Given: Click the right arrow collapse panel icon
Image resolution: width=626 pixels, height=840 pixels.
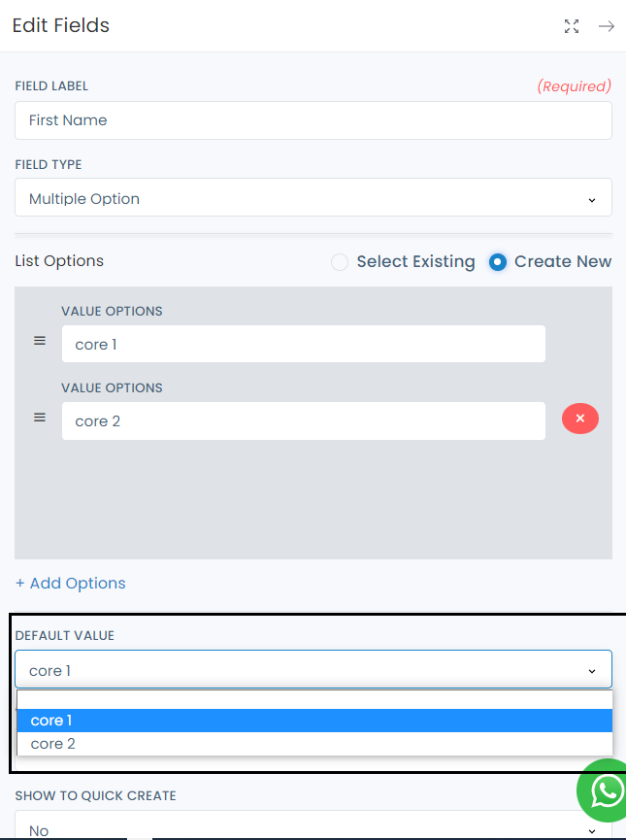Looking at the screenshot, I should [x=607, y=26].
